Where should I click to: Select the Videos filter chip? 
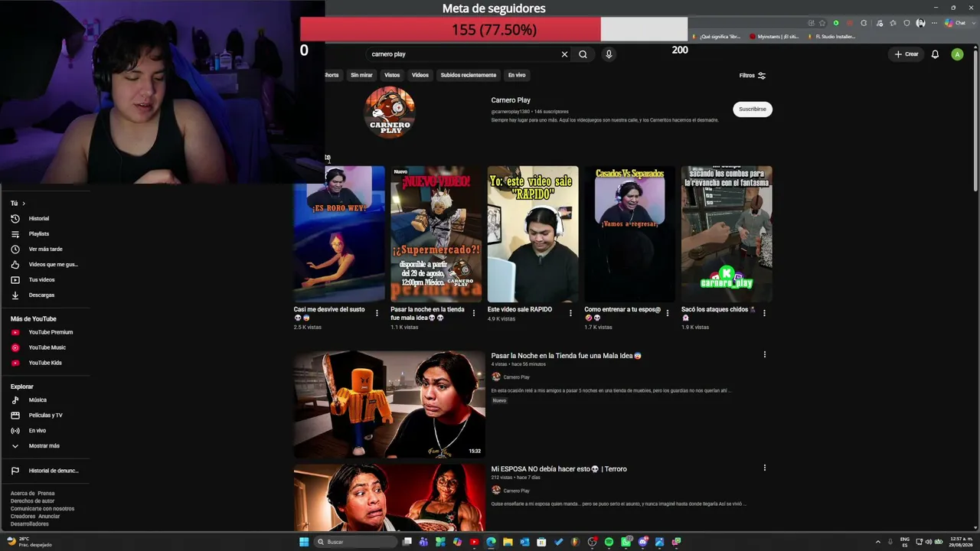(420, 75)
